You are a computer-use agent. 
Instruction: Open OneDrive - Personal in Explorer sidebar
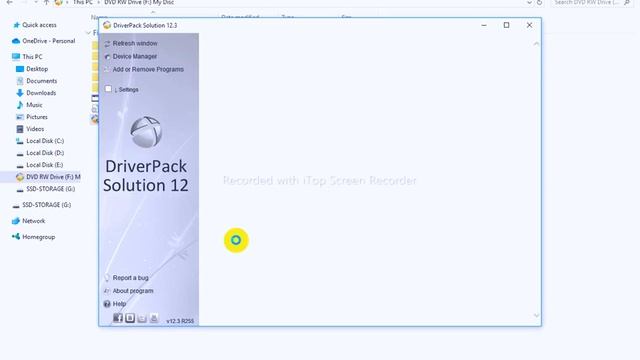click(x=48, y=41)
